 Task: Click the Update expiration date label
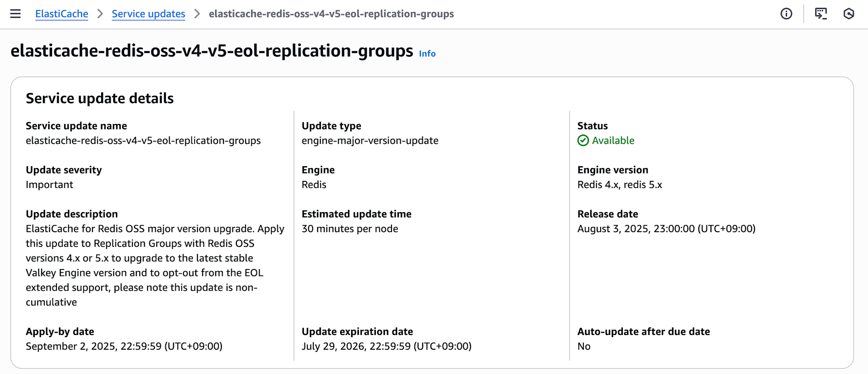(357, 331)
